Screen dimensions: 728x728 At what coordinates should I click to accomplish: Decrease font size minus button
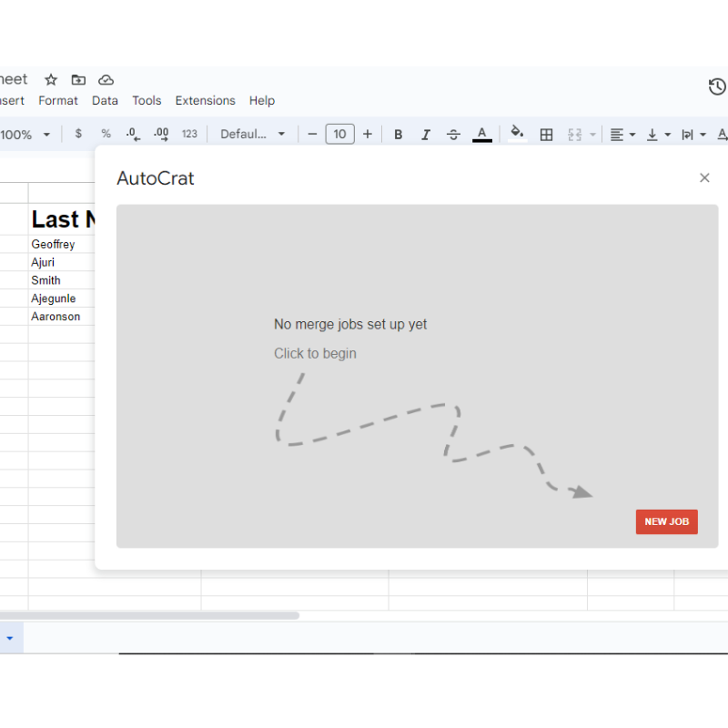[312, 134]
